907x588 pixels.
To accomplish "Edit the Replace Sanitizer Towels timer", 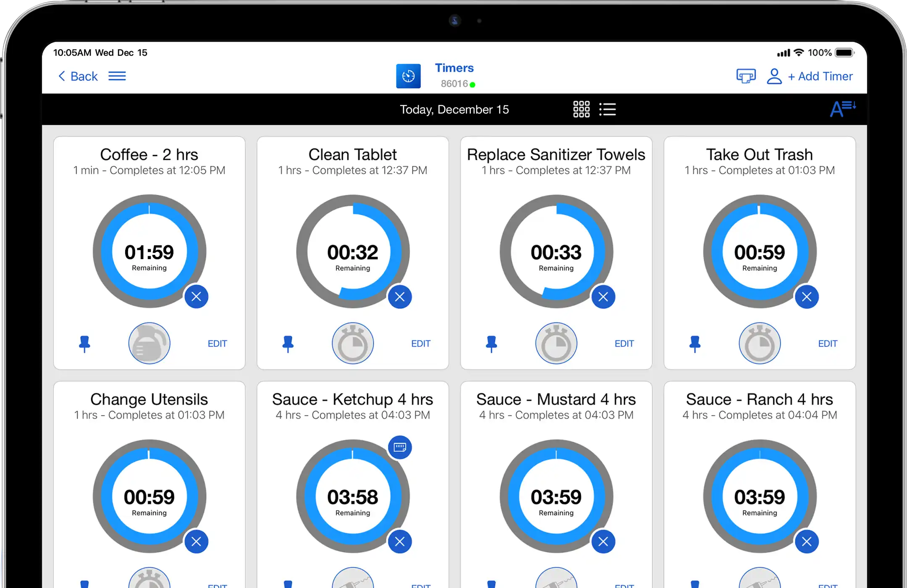I will tap(624, 344).
